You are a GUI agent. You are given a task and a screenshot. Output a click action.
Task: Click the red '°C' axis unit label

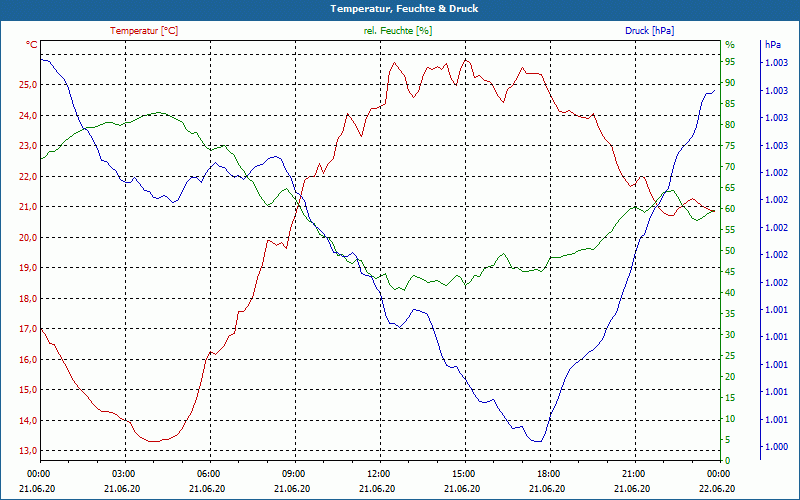(x=31, y=45)
